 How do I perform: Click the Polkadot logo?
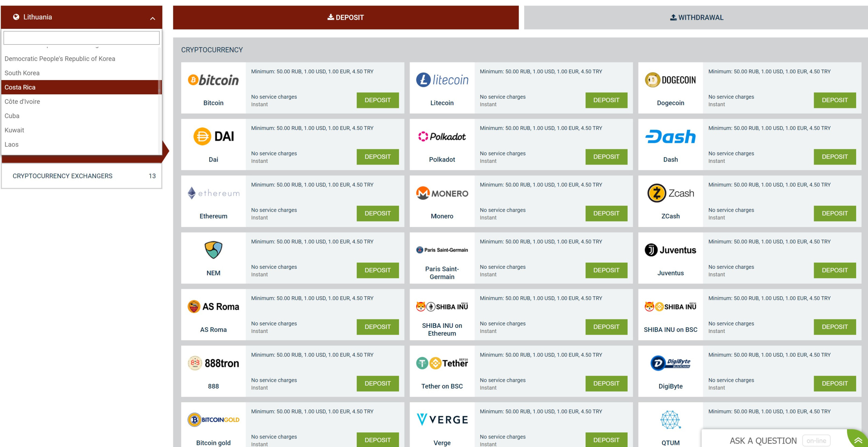point(442,136)
